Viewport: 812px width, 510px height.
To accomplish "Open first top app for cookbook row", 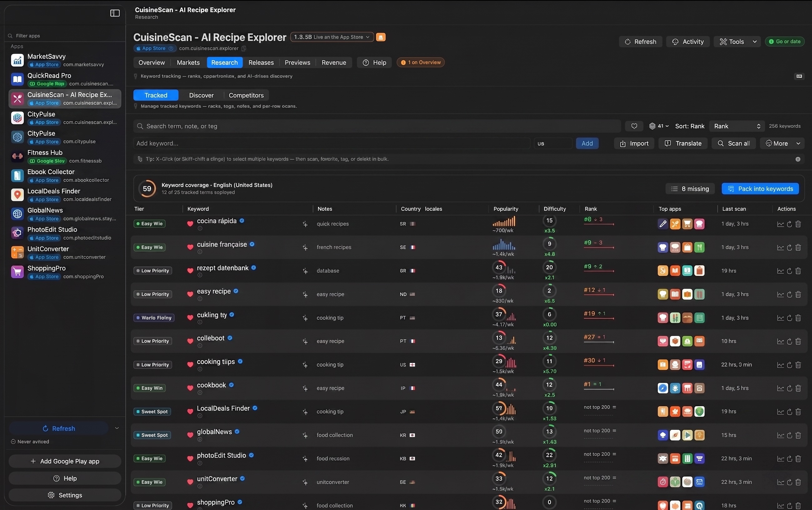I will (x=663, y=388).
